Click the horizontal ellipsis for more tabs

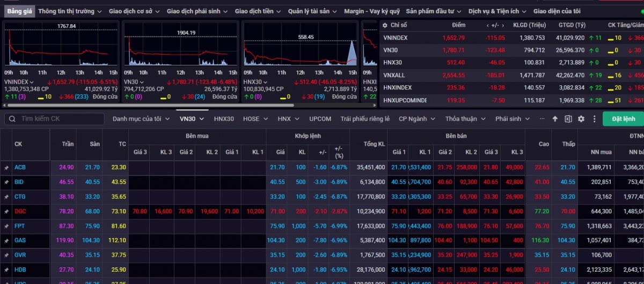click(543, 119)
